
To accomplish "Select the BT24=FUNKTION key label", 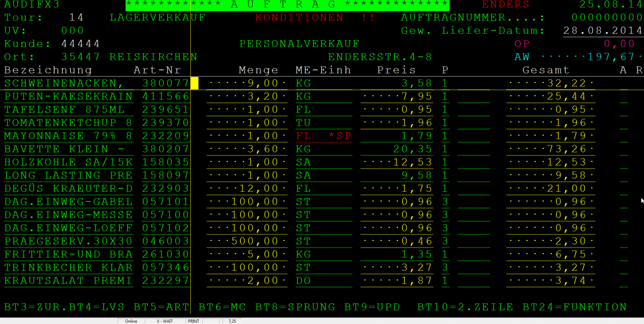I will pyautogui.click(x=575, y=307).
